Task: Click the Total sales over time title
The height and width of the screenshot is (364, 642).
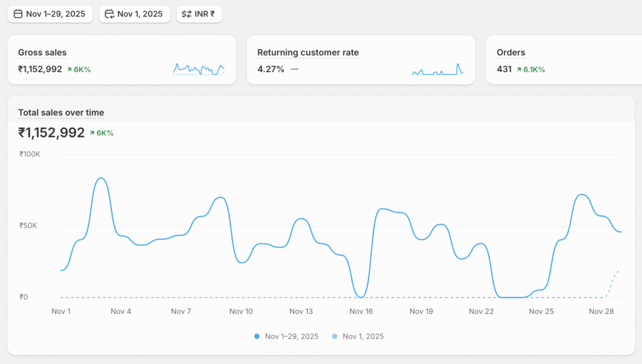Action: tap(61, 113)
